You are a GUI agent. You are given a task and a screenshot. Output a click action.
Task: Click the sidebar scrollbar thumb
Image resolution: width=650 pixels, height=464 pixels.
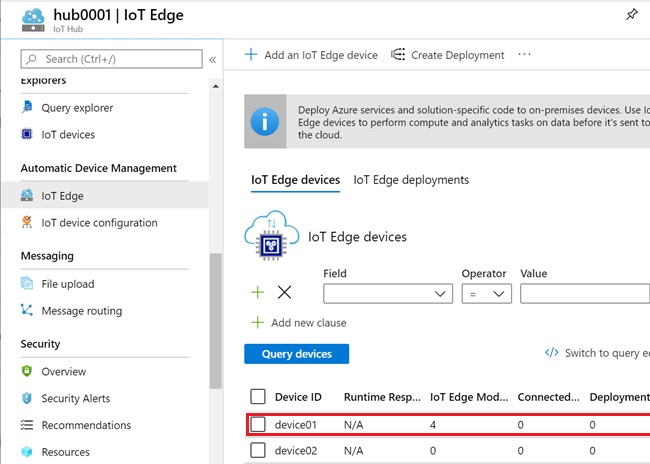pos(216,321)
